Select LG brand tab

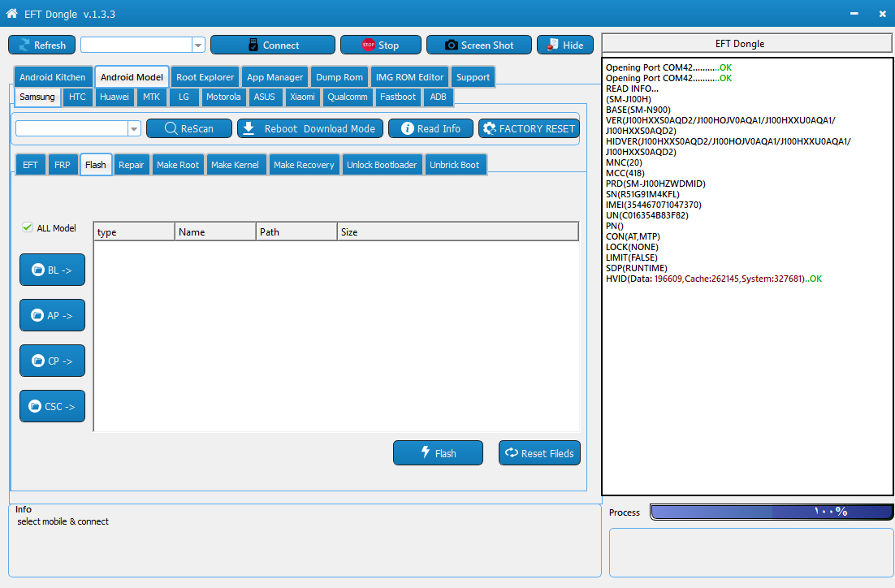click(x=184, y=97)
